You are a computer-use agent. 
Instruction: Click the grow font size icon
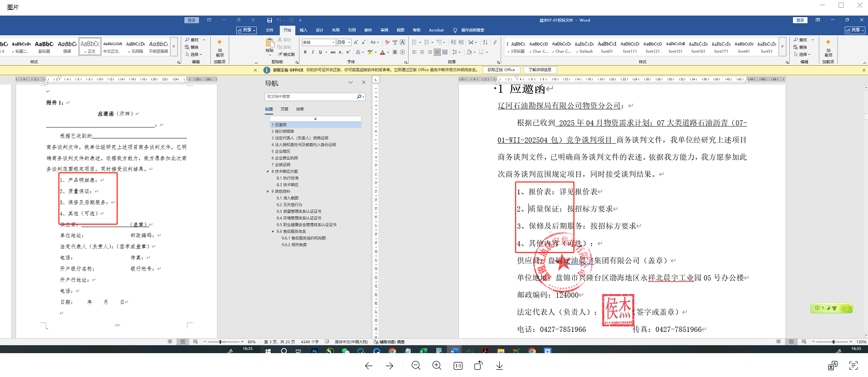click(x=356, y=43)
